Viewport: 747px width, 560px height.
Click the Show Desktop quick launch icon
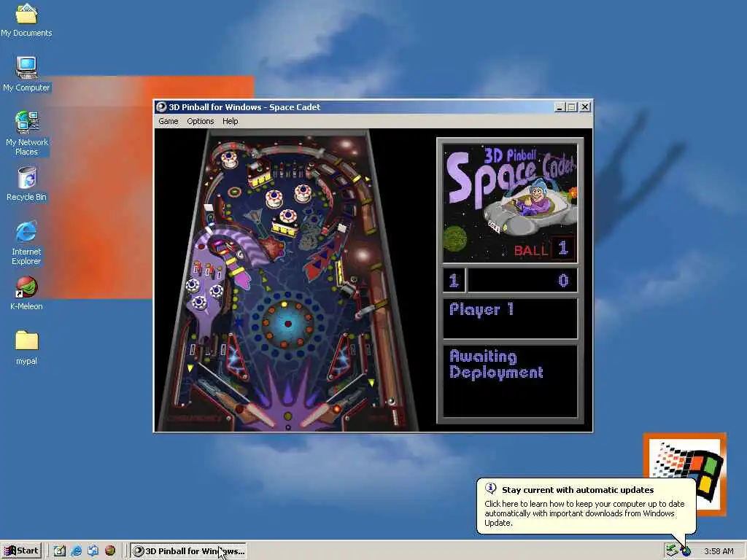point(60,551)
